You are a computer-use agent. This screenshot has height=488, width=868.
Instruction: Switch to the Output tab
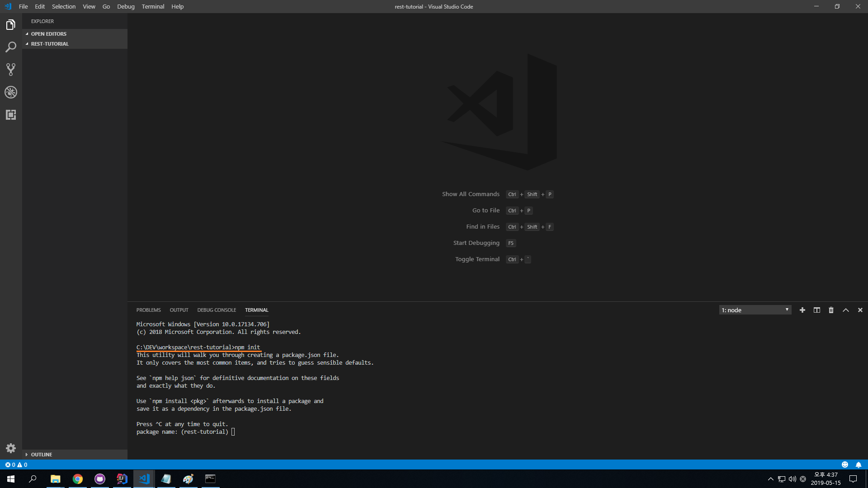point(179,310)
